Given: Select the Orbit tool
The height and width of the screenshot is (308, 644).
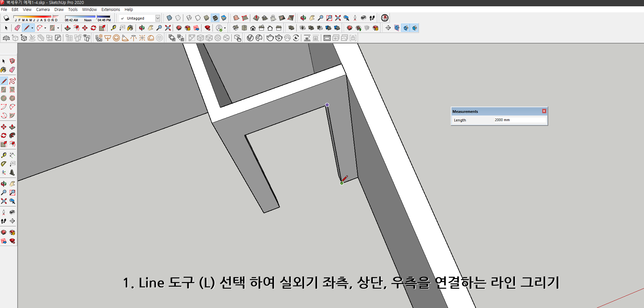Looking at the screenshot, I should (141, 28).
